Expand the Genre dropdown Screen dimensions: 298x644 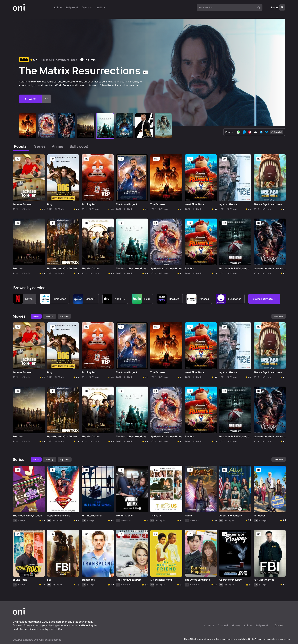tap(87, 7)
